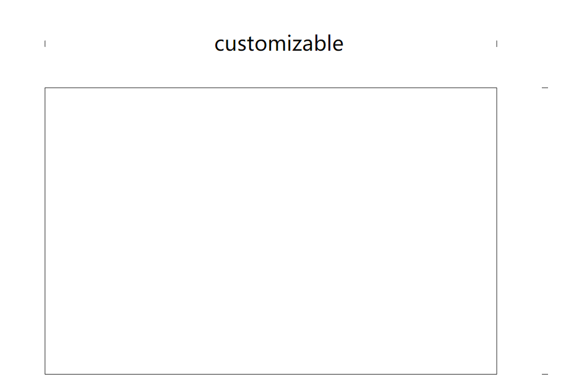The width and height of the screenshot is (587, 392).
Task: Select the bottom border of the rectangle
Action: coord(270,374)
